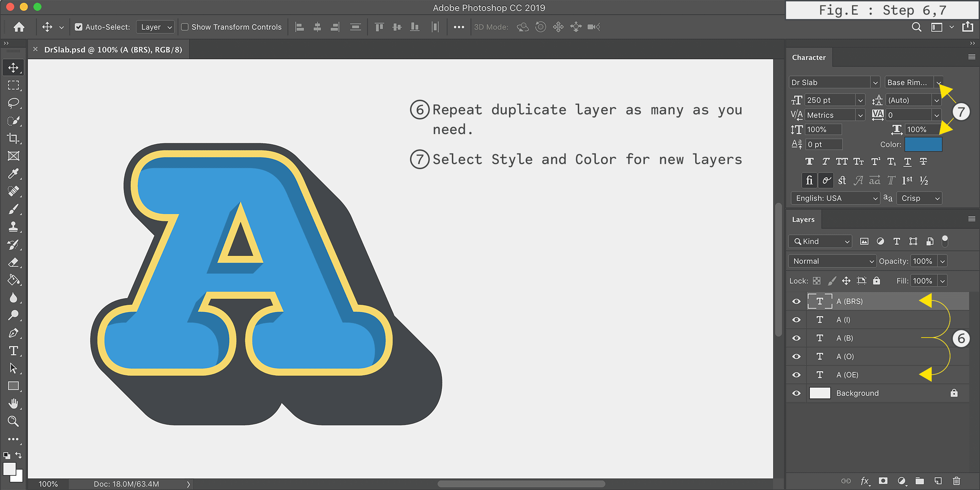Viewport: 980px width, 490px height.
Task: Select the Eyedropper tool
Action: coord(13,174)
